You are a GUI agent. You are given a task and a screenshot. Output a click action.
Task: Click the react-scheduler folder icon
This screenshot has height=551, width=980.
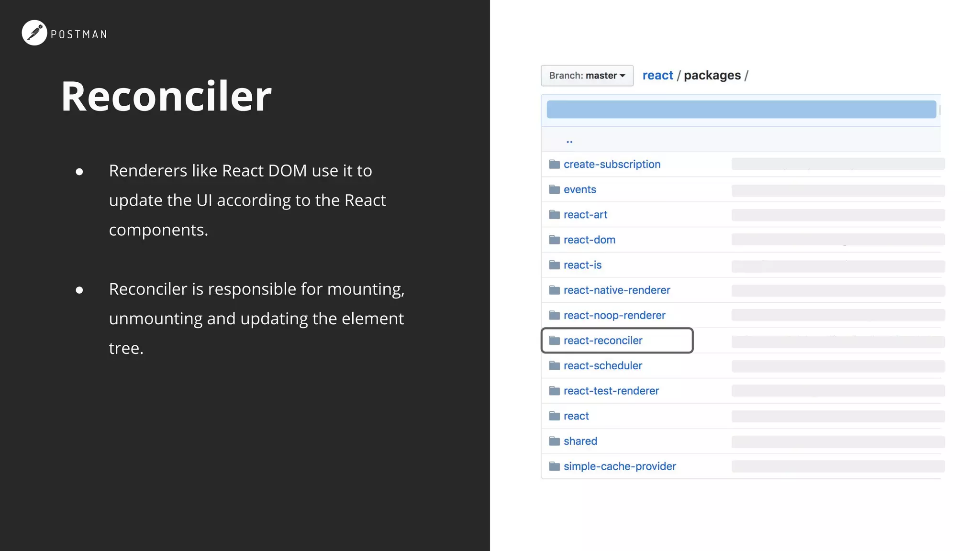click(555, 366)
